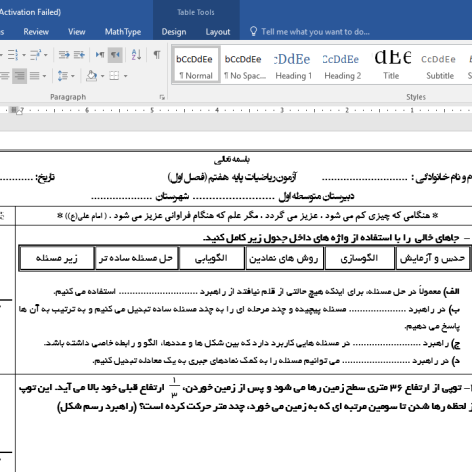Select the Increase Indent icon
472x472 pixels.
pos(79,54)
